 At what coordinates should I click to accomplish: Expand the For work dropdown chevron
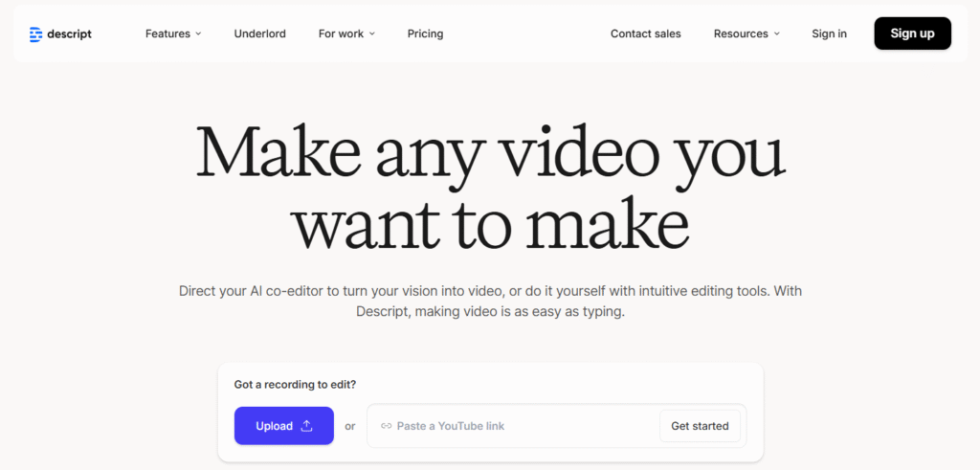point(372,34)
